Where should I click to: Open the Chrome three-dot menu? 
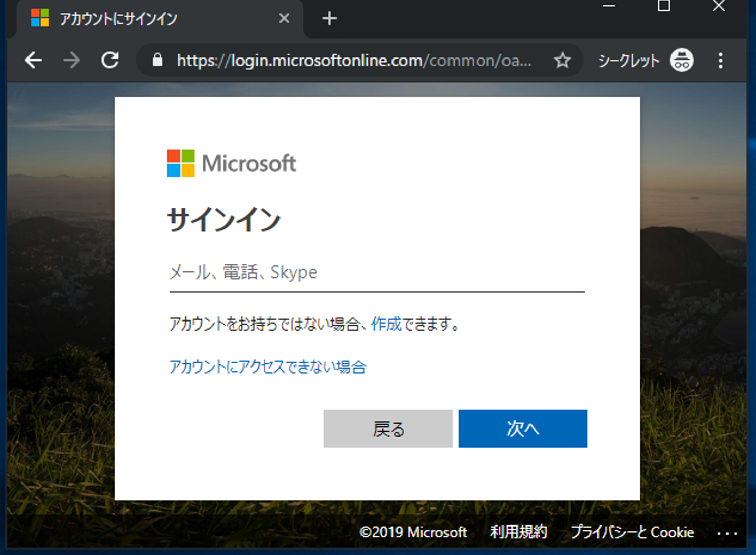[x=720, y=61]
